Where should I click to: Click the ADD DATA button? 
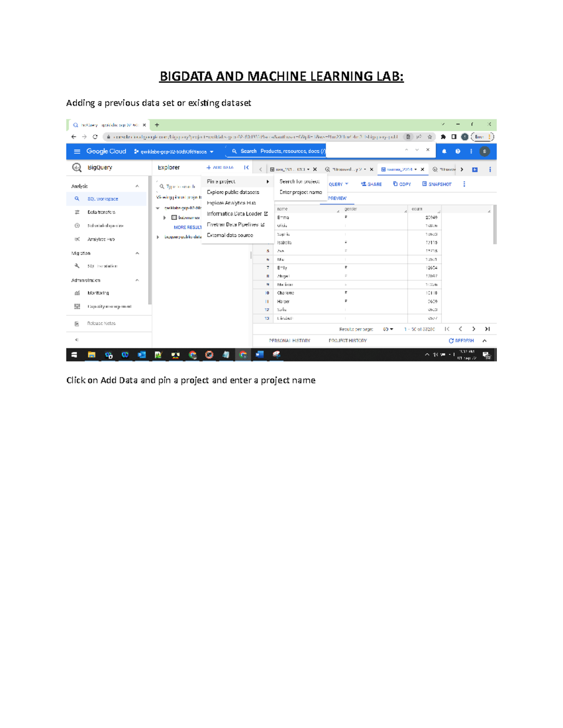coord(221,168)
